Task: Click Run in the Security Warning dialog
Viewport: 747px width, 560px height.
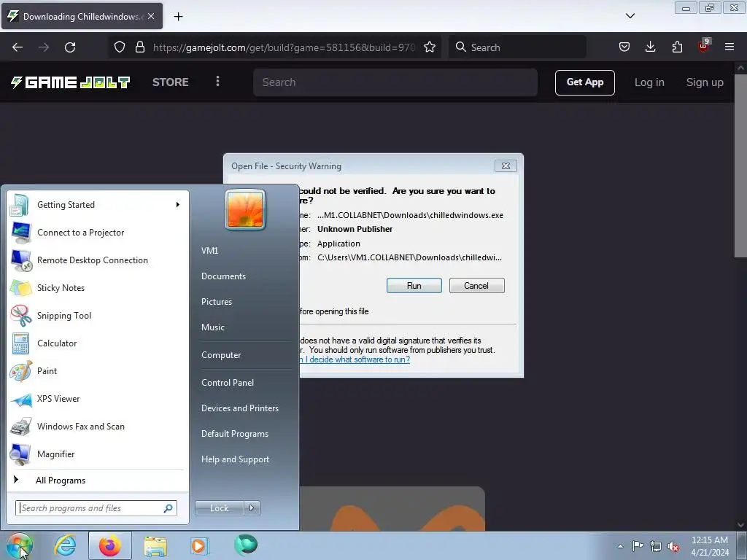Action: [x=414, y=286]
